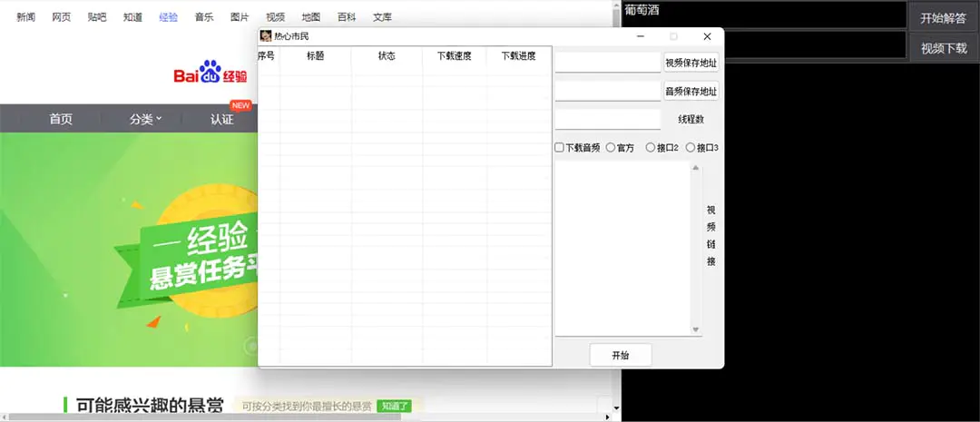
Task: Select the 接口2 radio option
Action: click(x=650, y=148)
